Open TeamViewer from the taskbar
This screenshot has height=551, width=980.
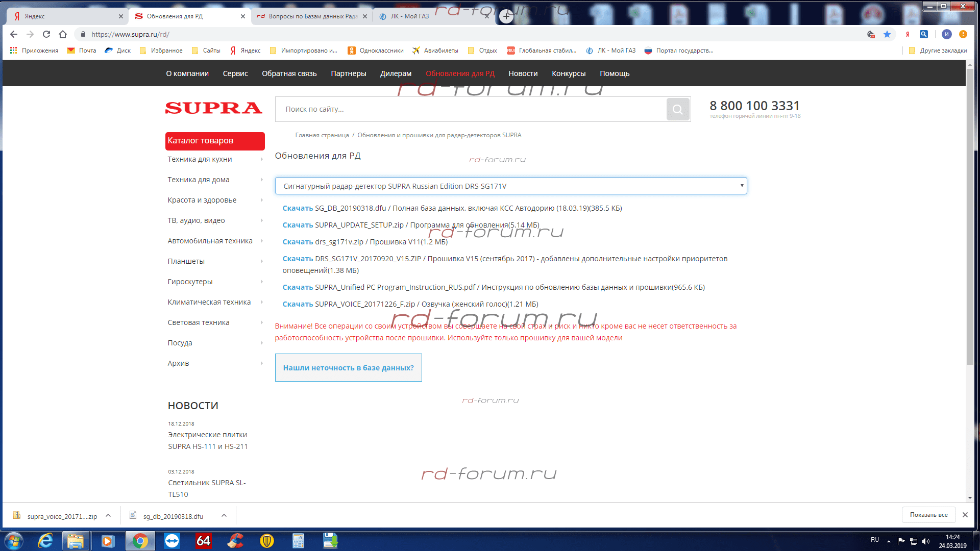tap(172, 541)
